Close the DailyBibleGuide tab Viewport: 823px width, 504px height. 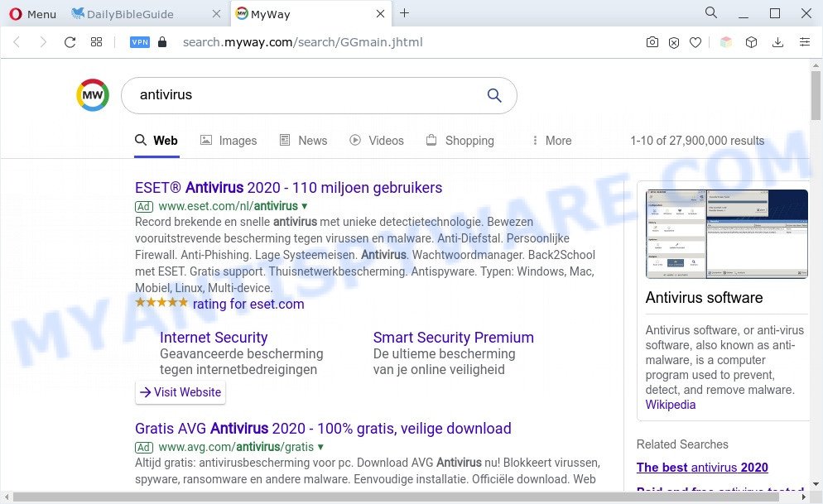(216, 14)
